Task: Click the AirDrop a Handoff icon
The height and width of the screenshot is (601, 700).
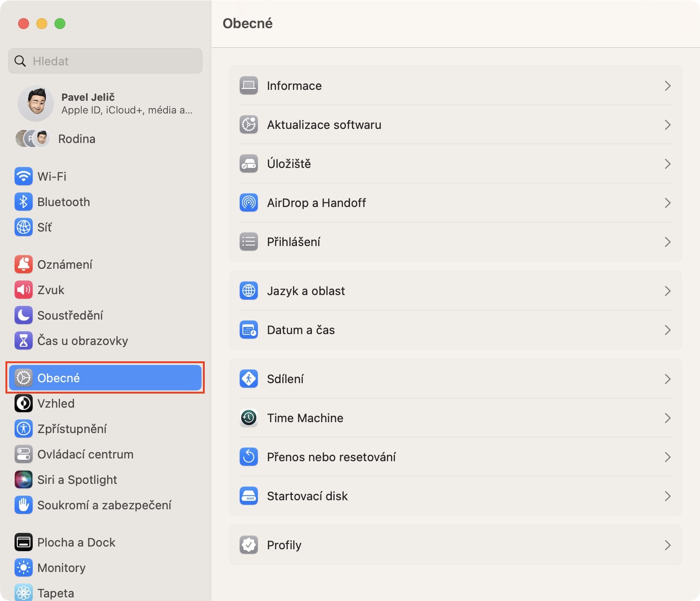Action: pos(249,203)
